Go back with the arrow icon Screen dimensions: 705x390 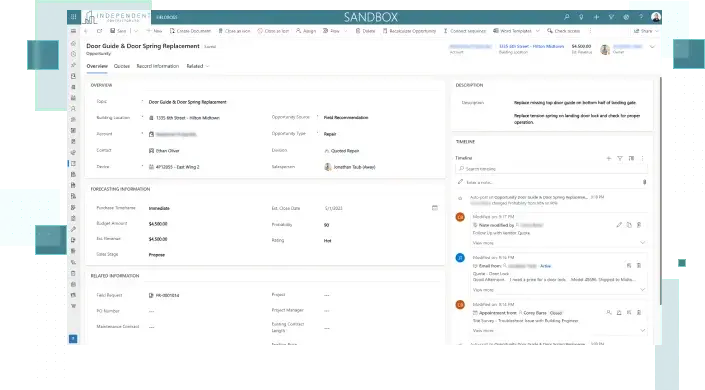tap(86, 31)
